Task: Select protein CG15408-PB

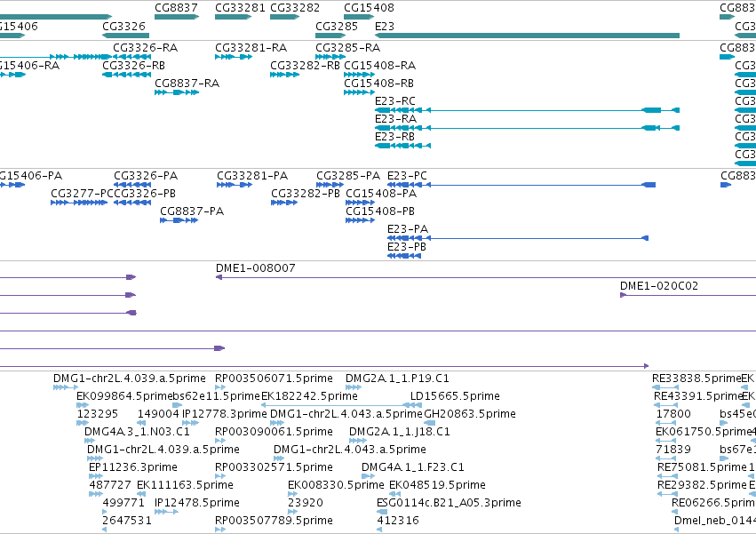Action: 360,220
